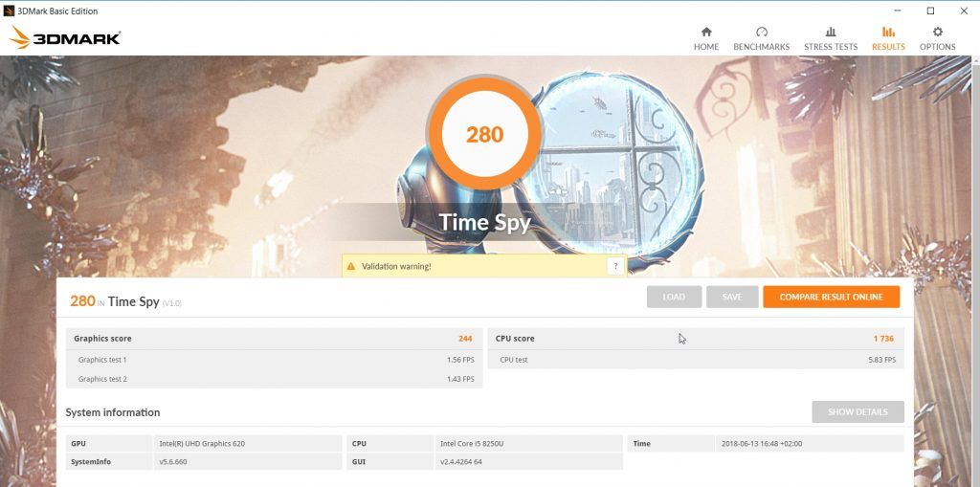Image resolution: width=980 pixels, height=487 pixels.
Task: Open validation warning help question mark
Action: (615, 266)
